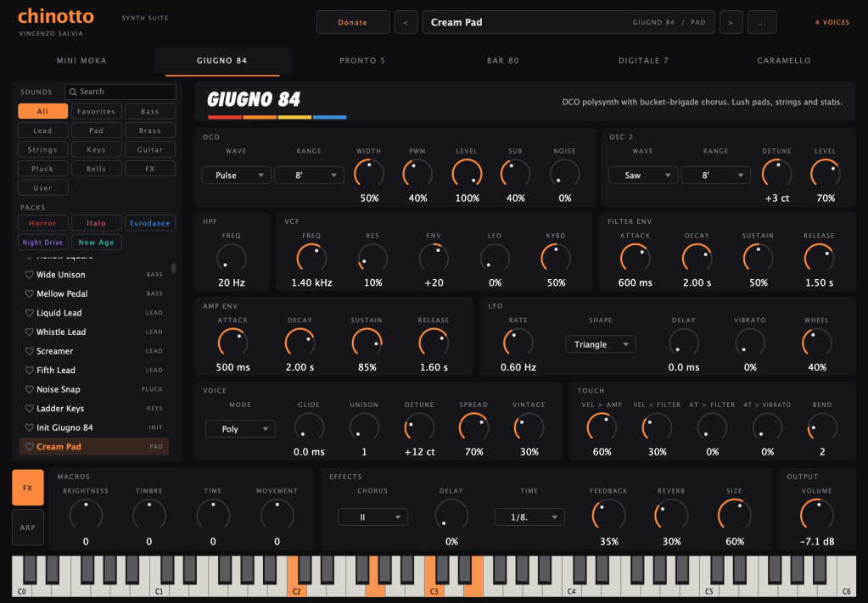
Task: Select the New Age sound pack
Action: click(97, 243)
